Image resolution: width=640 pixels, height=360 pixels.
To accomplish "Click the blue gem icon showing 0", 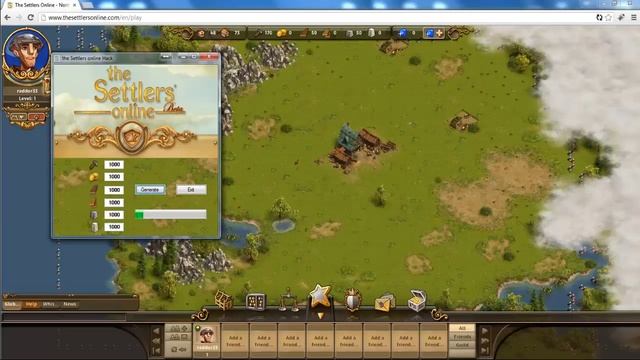I will tap(402, 33).
